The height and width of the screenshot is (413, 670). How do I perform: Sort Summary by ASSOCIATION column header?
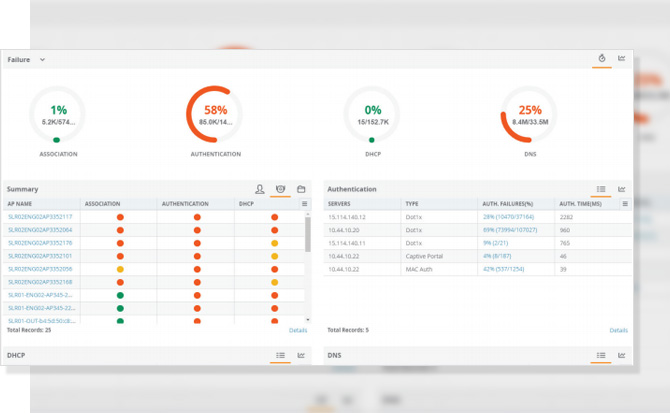(103, 203)
